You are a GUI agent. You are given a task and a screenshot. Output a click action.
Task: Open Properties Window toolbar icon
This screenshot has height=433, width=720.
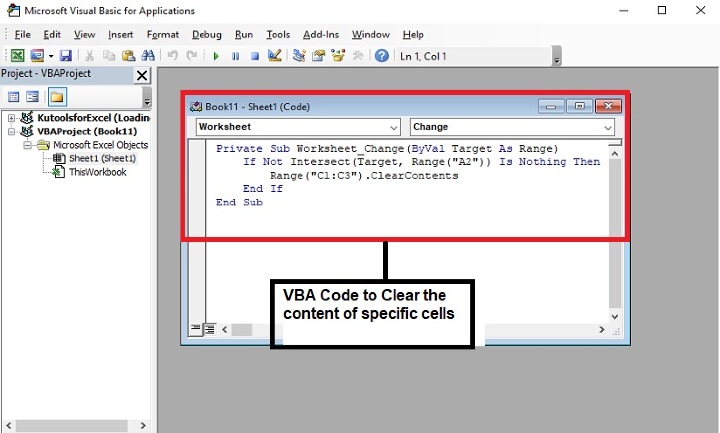click(x=318, y=56)
